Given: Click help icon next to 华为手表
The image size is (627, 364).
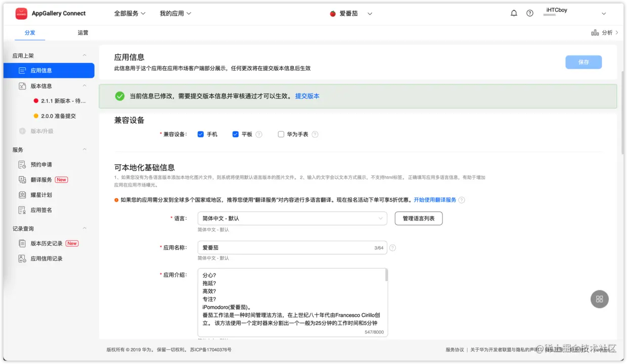Looking at the screenshot, I should (315, 134).
